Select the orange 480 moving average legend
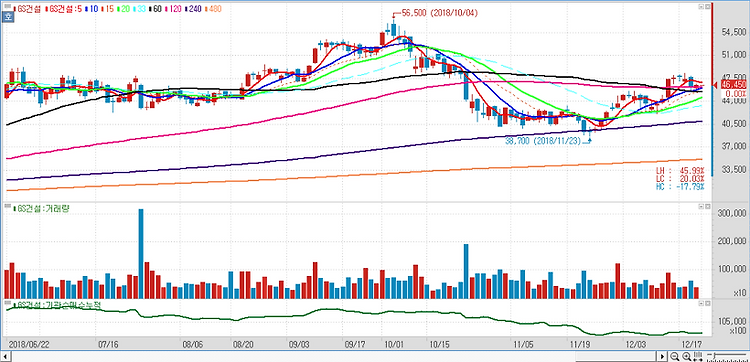750x362 pixels. (213, 9)
